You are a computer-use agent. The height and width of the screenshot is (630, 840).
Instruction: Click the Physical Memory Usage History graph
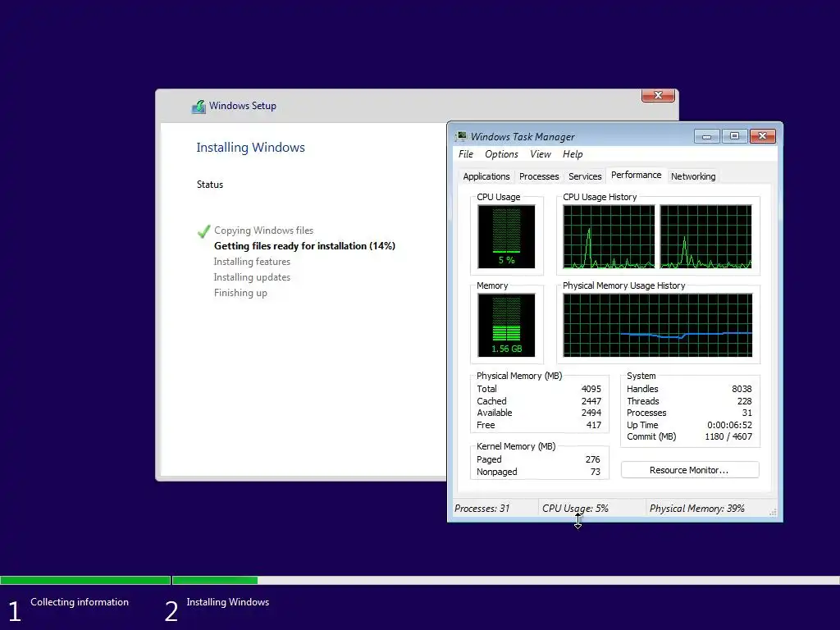pyautogui.click(x=657, y=325)
